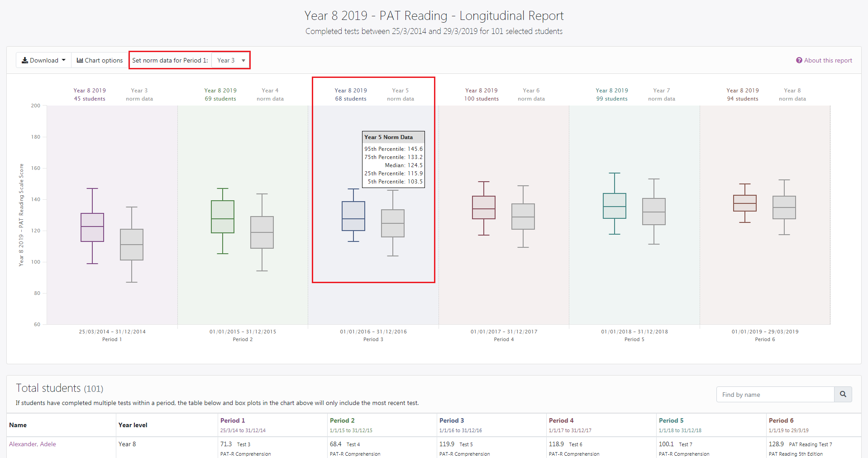
Task: Click the 01/01/2016 - 31/12/2016 axis label
Action: [x=373, y=332]
